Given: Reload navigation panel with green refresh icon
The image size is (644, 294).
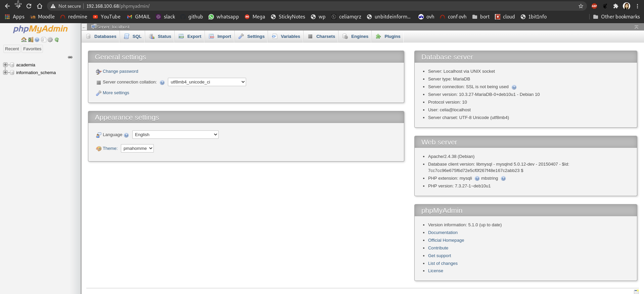Looking at the screenshot, I should pyautogui.click(x=57, y=40).
